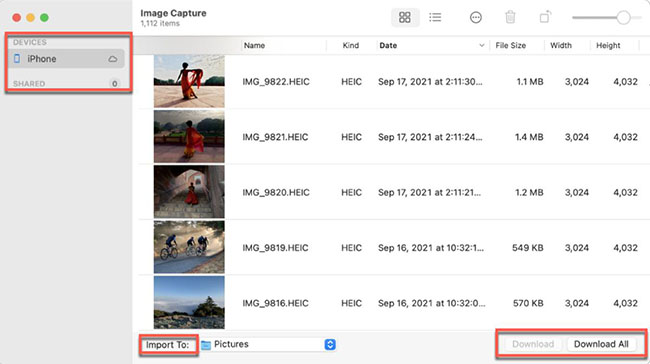This screenshot has height=364, width=650.
Task: Sort by Name column header
Action: point(254,46)
